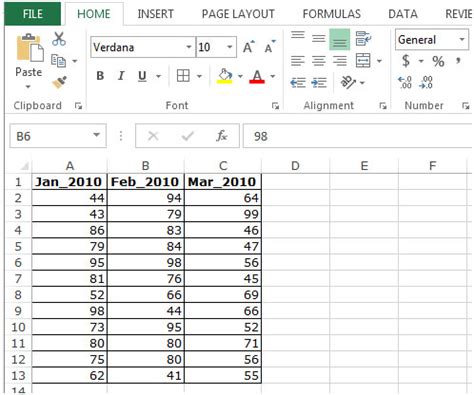Click the formula bar showing 98
The height and width of the screenshot is (395, 474).
[358, 136]
